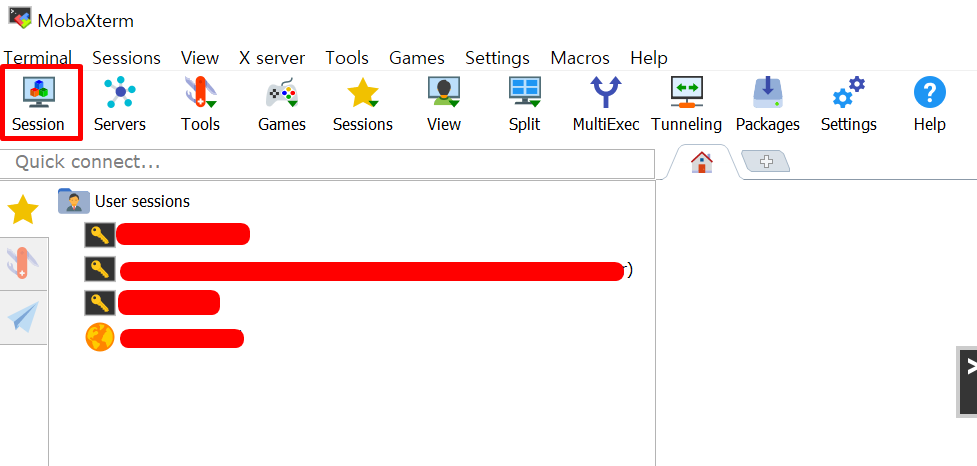Open the Macros menu
The image size is (977, 466).
[x=580, y=58]
